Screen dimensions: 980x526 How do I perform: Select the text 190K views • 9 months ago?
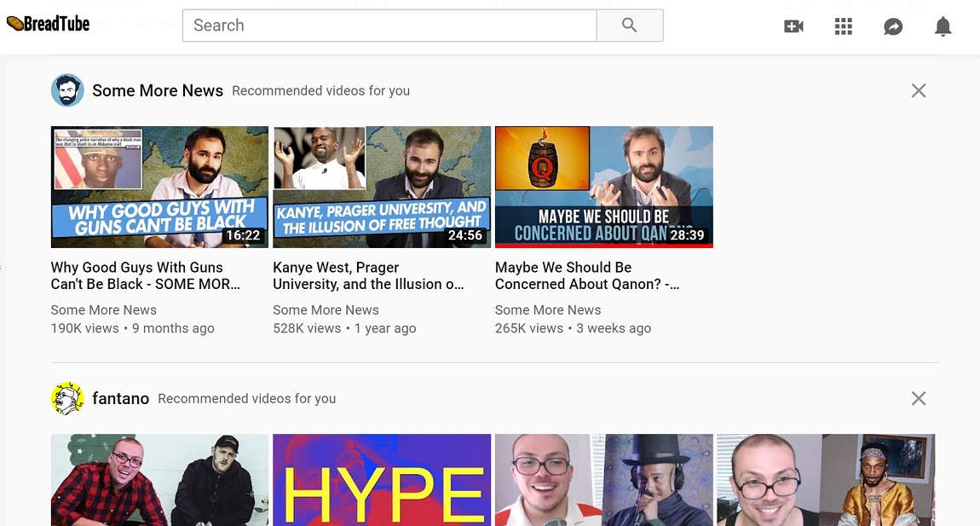pyautogui.click(x=132, y=328)
